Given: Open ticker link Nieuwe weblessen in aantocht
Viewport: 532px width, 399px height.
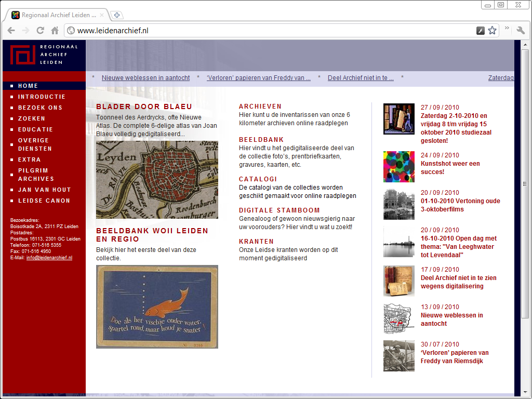Looking at the screenshot, I should (x=146, y=78).
